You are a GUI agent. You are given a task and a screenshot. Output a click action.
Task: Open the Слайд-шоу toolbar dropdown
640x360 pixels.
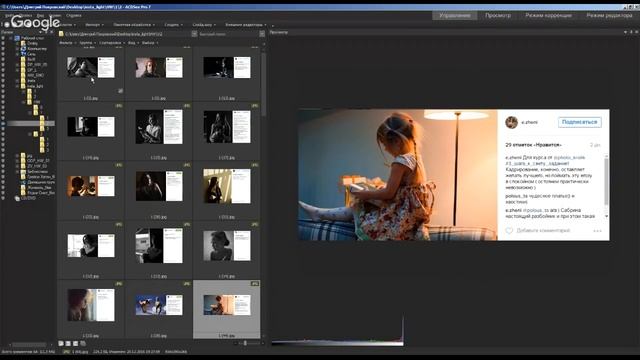pos(204,25)
